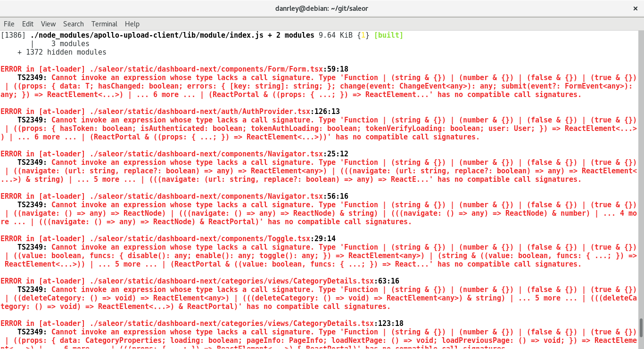Open the Search menu
This screenshot has width=644, height=349.
pyautogui.click(x=73, y=24)
